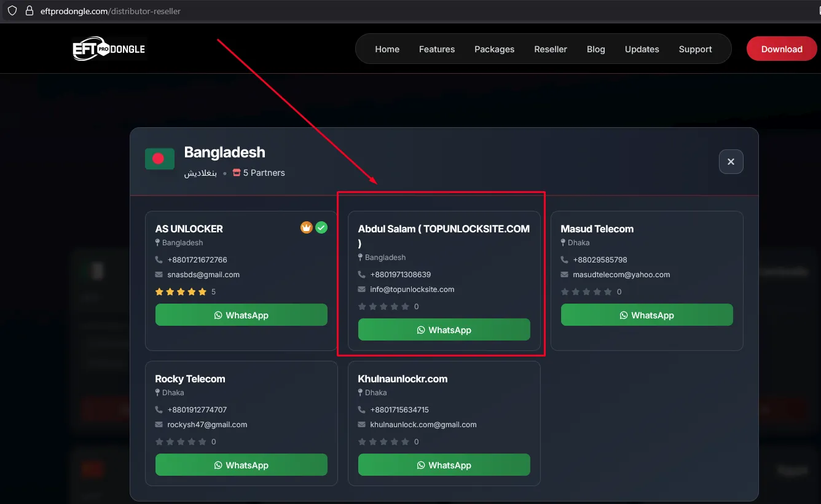Click the info@topunlocksite.com email address
This screenshot has height=504, width=821.
coord(412,289)
